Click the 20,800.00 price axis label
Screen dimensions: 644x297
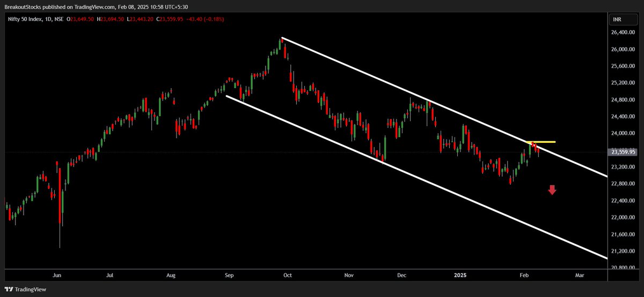point(623,268)
